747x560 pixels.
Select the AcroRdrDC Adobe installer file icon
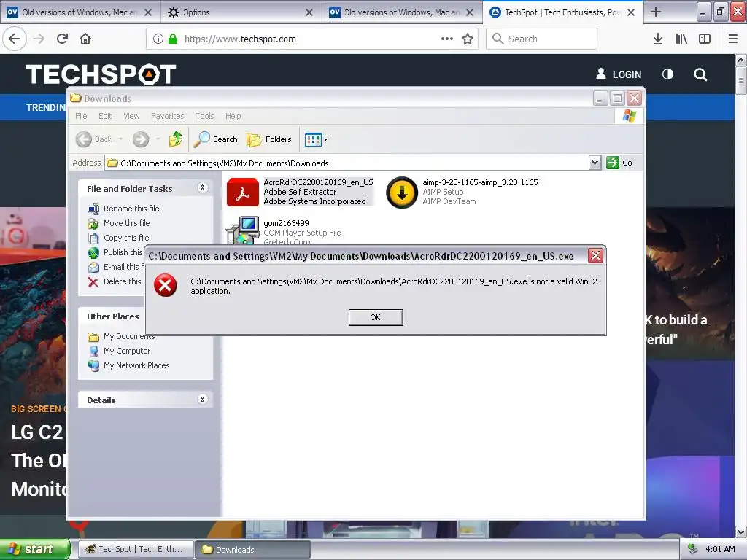point(243,192)
